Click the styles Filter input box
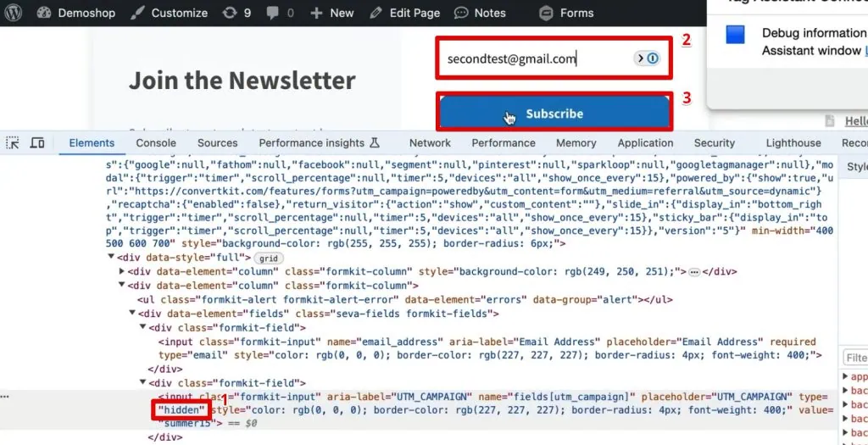The image size is (868, 445). pos(856,358)
